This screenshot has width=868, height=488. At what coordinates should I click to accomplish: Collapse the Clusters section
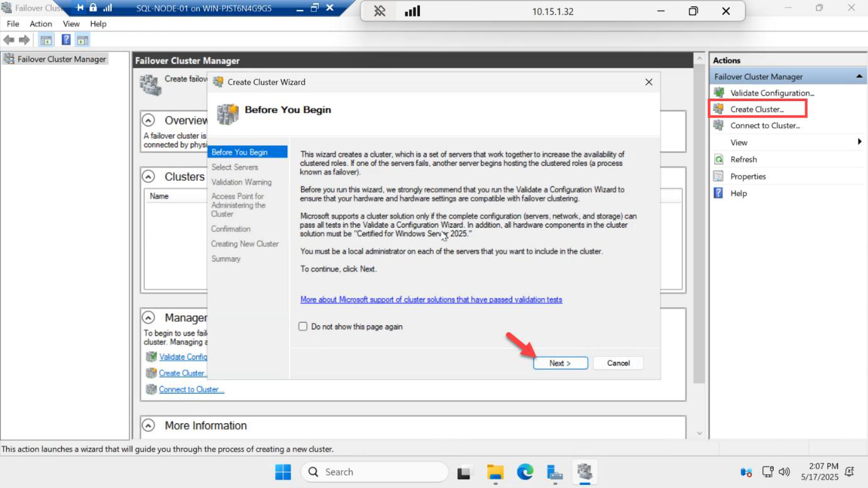(x=149, y=176)
